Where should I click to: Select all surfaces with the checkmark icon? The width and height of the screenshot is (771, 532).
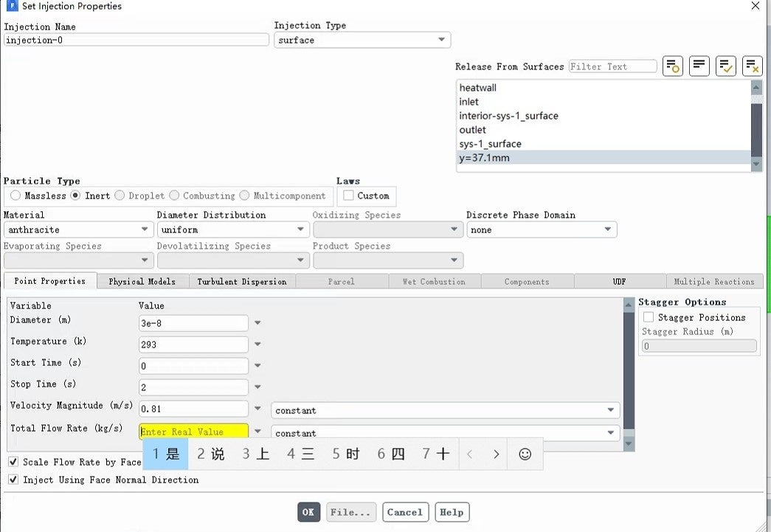pos(726,66)
